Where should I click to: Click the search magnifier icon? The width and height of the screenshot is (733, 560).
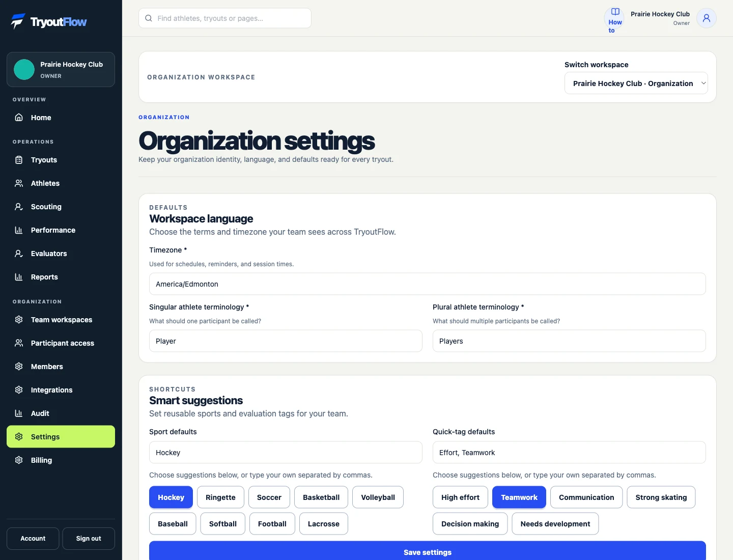coord(149,18)
